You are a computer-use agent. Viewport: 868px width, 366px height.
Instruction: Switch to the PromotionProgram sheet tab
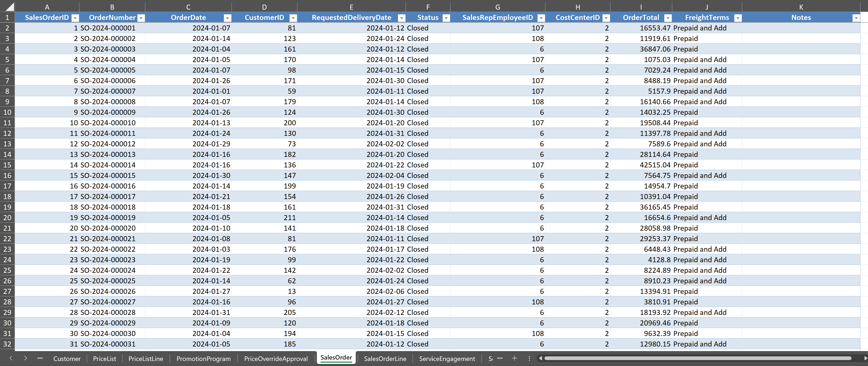coord(204,359)
